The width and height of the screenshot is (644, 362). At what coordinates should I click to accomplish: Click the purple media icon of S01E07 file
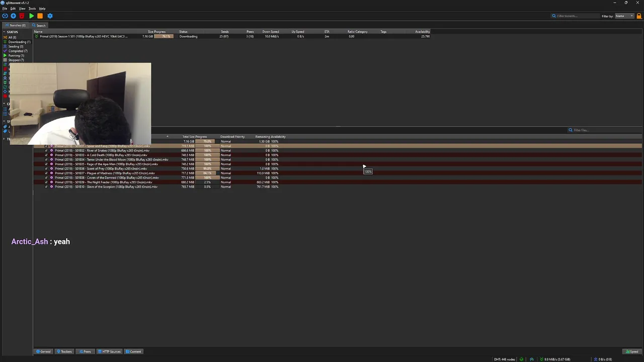point(51,173)
